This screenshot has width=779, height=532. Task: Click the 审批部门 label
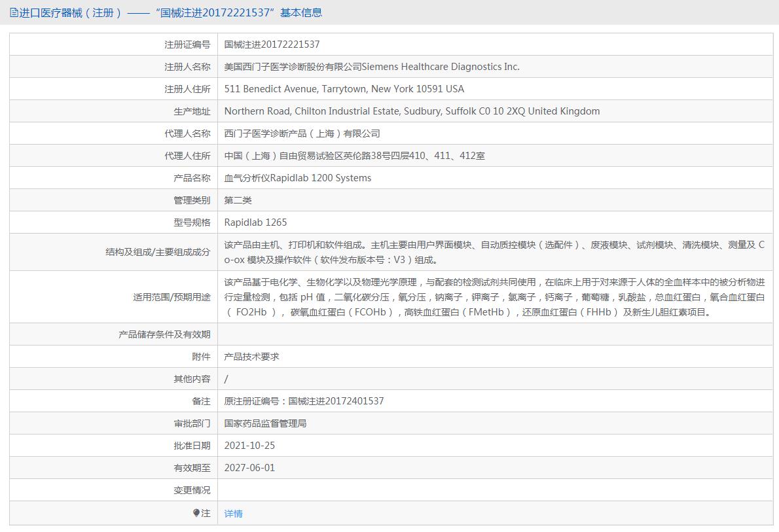tap(192, 423)
